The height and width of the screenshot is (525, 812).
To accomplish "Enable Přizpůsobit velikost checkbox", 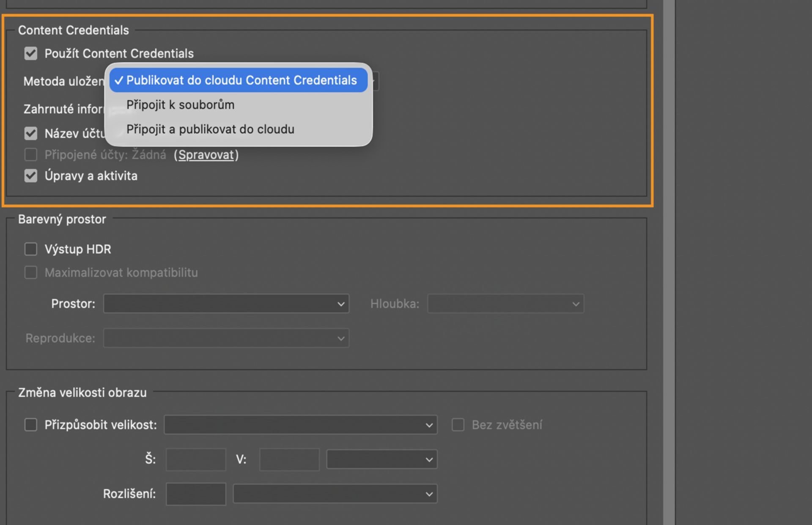I will (x=31, y=425).
